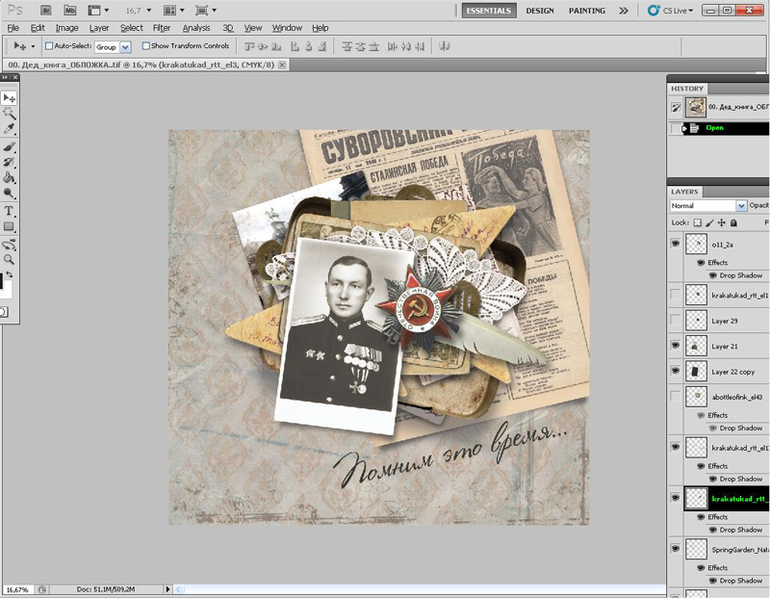This screenshot has height=599, width=770.
Task: Open Mini Bridge from the application bar
Action: tap(68, 10)
